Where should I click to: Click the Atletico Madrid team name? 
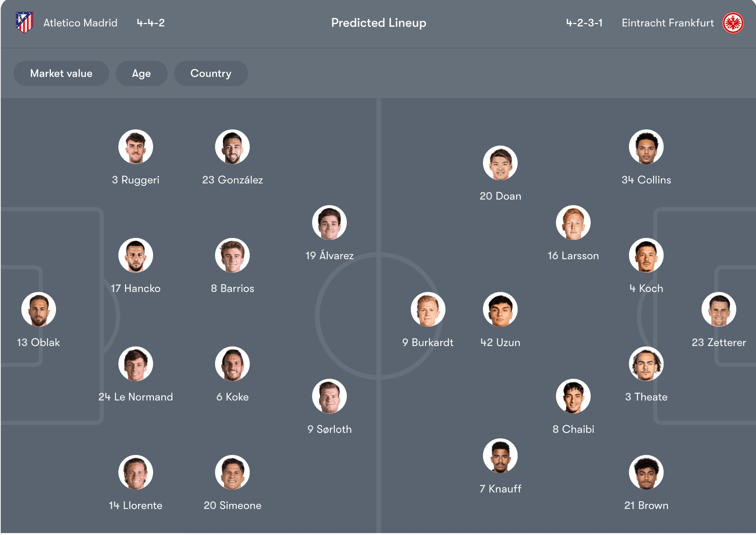pos(80,23)
